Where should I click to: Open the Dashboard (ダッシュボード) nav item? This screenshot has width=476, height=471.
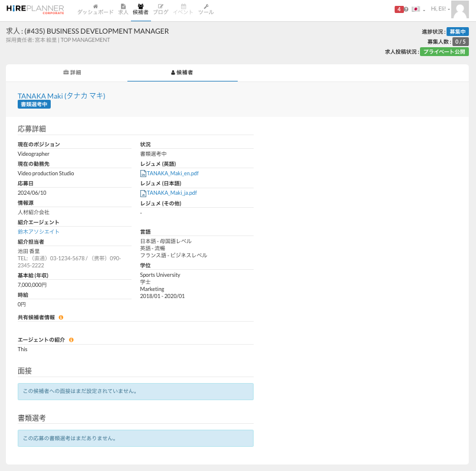pyautogui.click(x=96, y=9)
